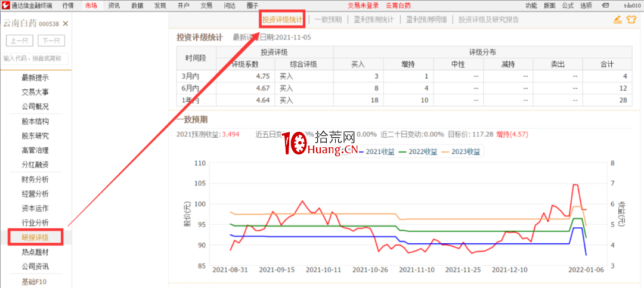Select 最新提示 in sidebar
The image size is (644, 288).
[x=35, y=78]
